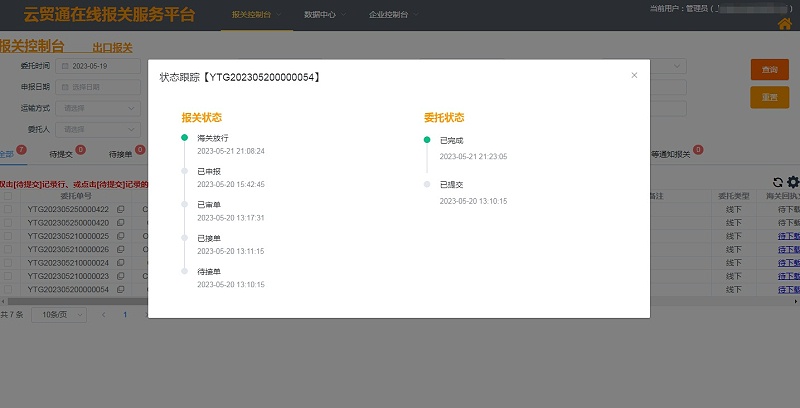The height and width of the screenshot is (408, 800).
Task: Copy order number YTG202305210000023
Action: (120, 275)
